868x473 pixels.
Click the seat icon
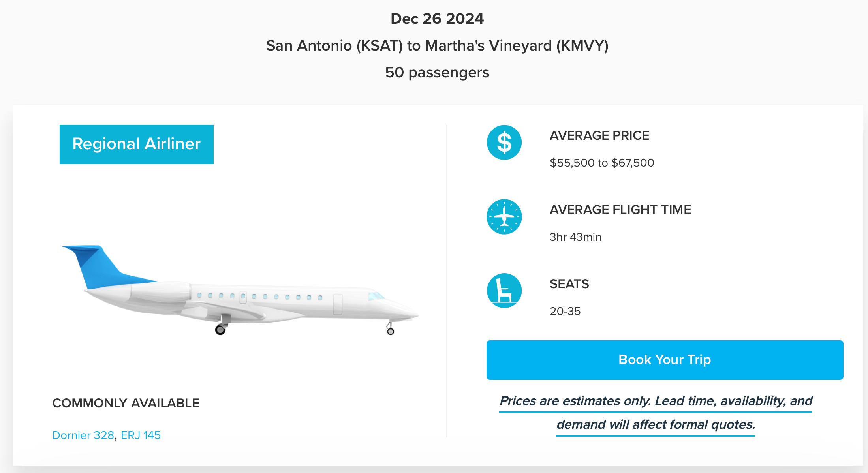point(504,291)
